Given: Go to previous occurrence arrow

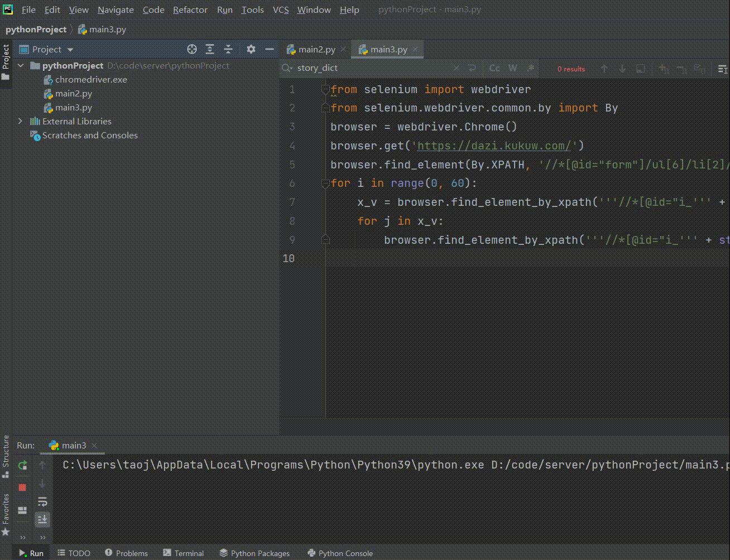Looking at the screenshot, I should pyautogui.click(x=604, y=69).
